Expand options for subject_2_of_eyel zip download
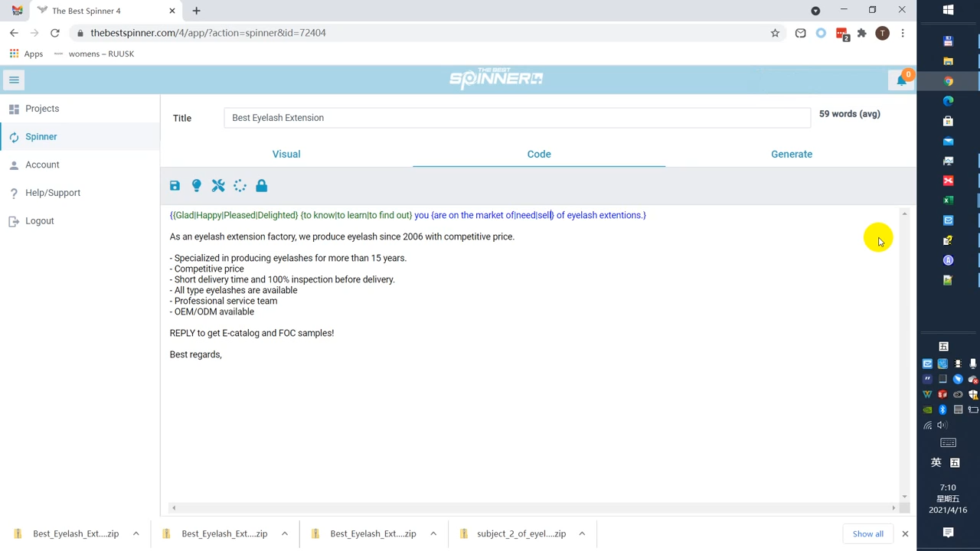The height and width of the screenshot is (551, 980). 582,533
